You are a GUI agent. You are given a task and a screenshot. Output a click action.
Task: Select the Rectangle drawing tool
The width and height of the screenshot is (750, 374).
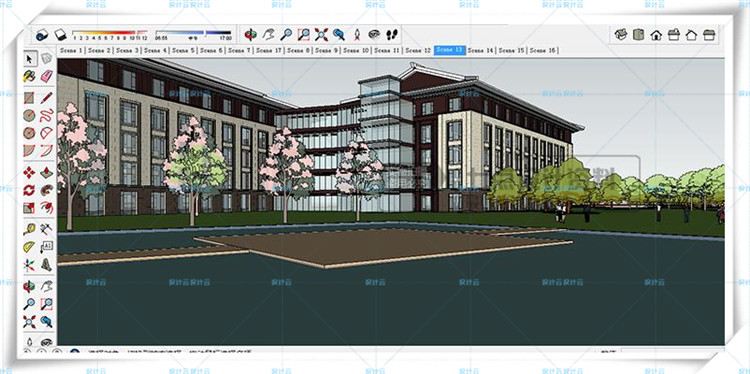pos(29,98)
